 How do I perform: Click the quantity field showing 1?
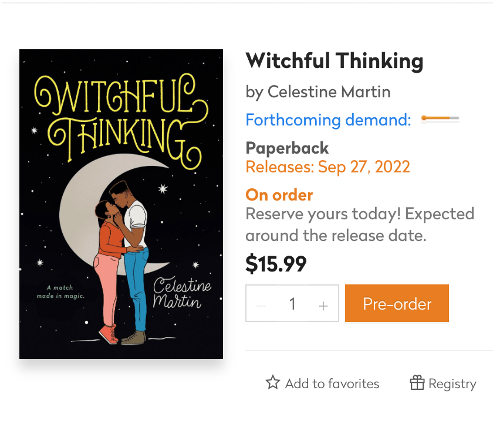[292, 304]
